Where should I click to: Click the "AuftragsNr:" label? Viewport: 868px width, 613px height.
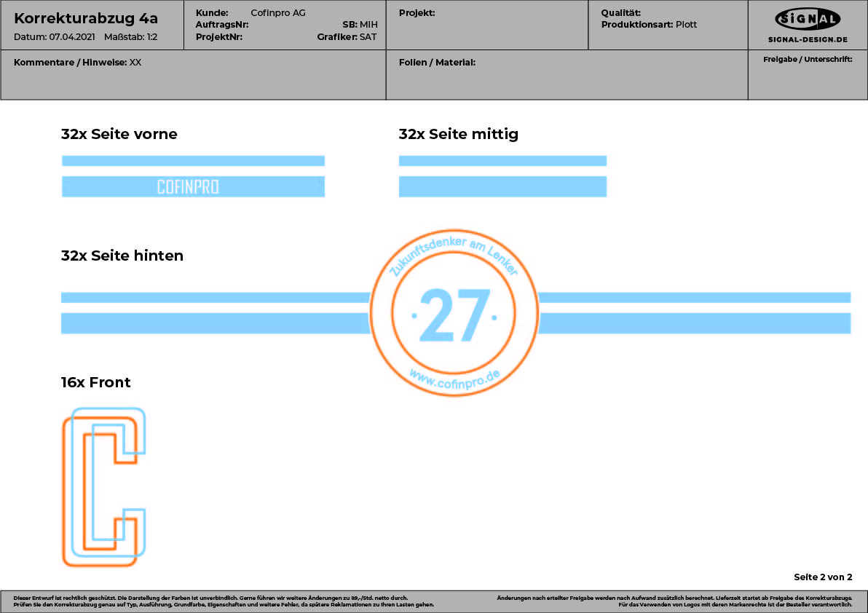pyautogui.click(x=222, y=25)
